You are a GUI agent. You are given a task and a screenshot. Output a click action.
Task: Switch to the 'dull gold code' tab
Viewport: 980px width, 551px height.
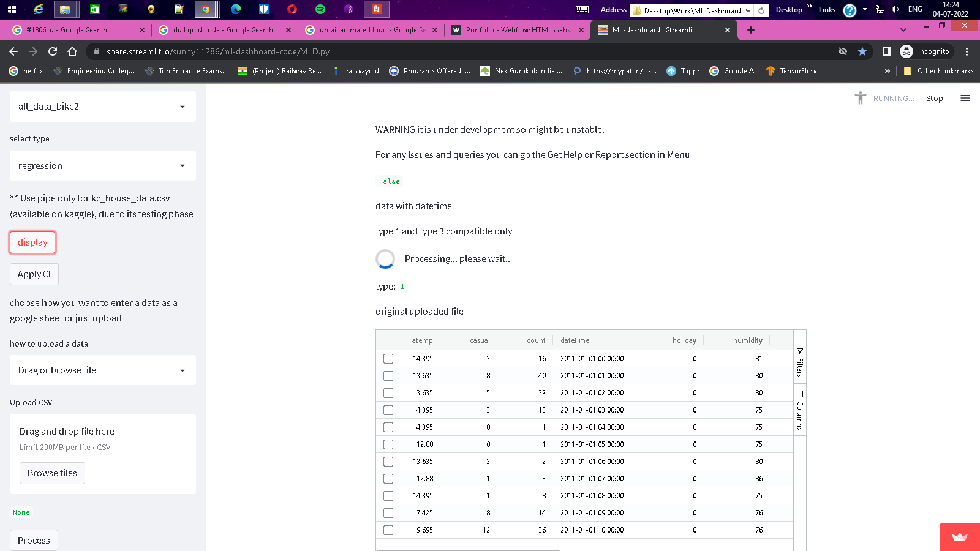pyautogui.click(x=223, y=30)
